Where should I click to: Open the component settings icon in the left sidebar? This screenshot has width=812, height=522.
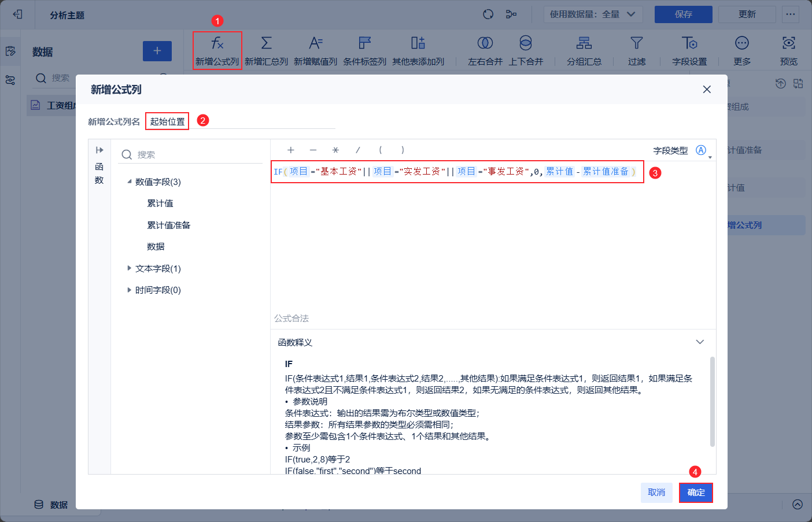[x=10, y=80]
